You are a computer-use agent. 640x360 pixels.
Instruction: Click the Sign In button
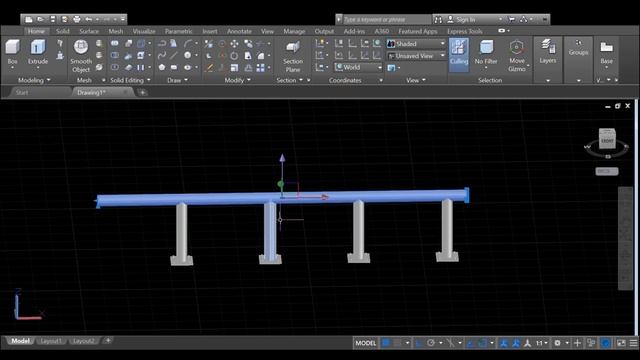[466, 19]
